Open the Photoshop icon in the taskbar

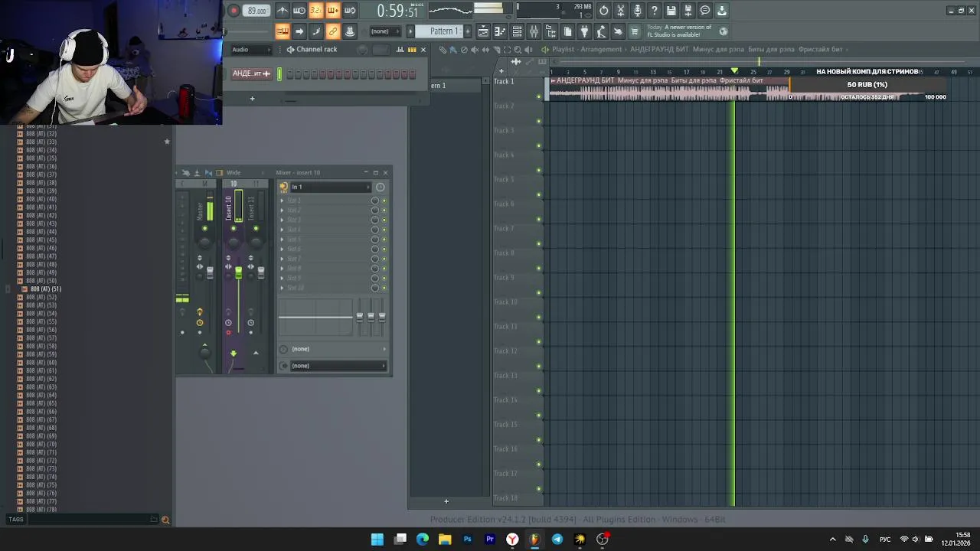click(x=467, y=540)
